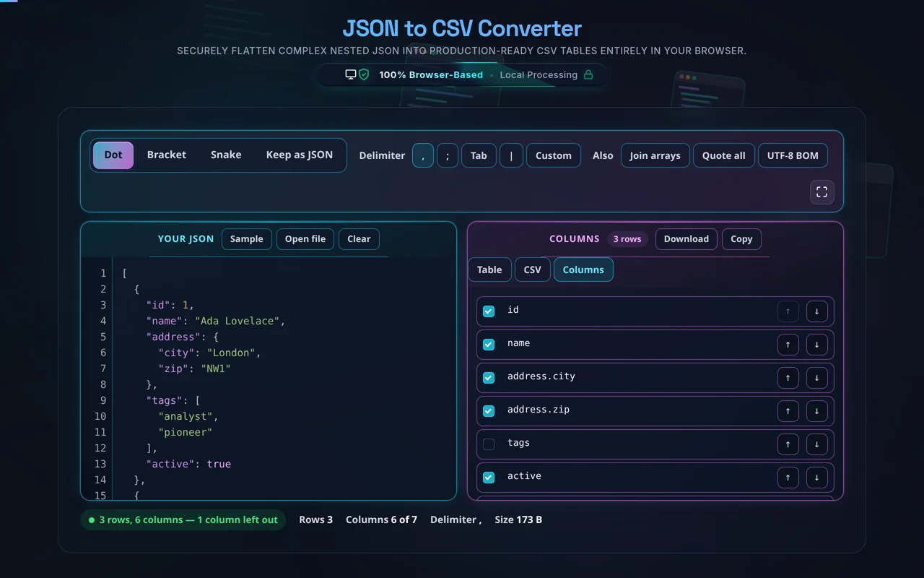This screenshot has width=924, height=578.
Task: Toggle the Join arrays option
Action: tap(655, 155)
